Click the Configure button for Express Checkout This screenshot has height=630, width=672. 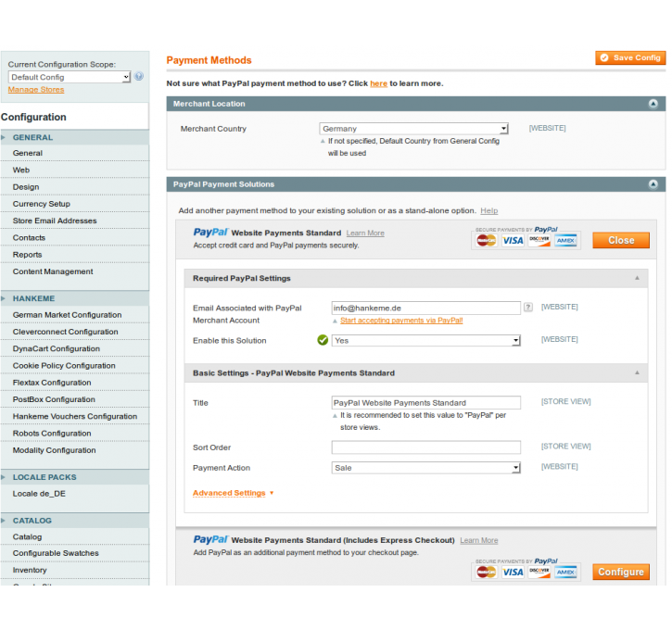coord(621,573)
